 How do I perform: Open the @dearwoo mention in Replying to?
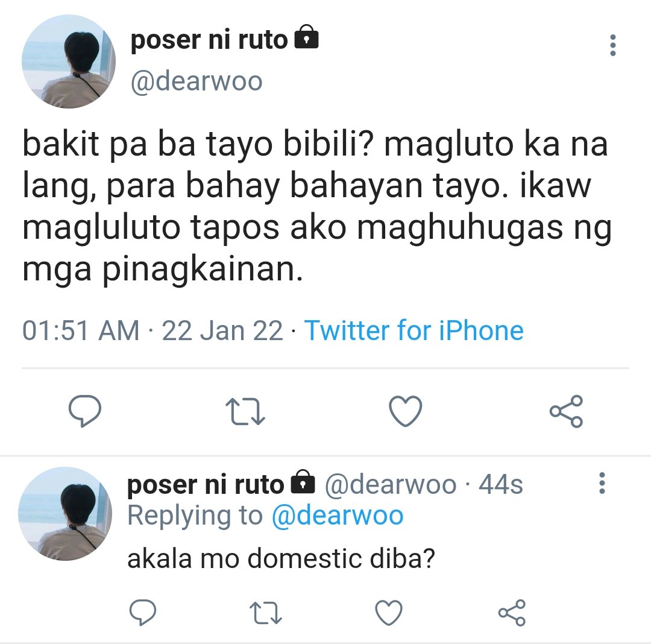(337, 516)
